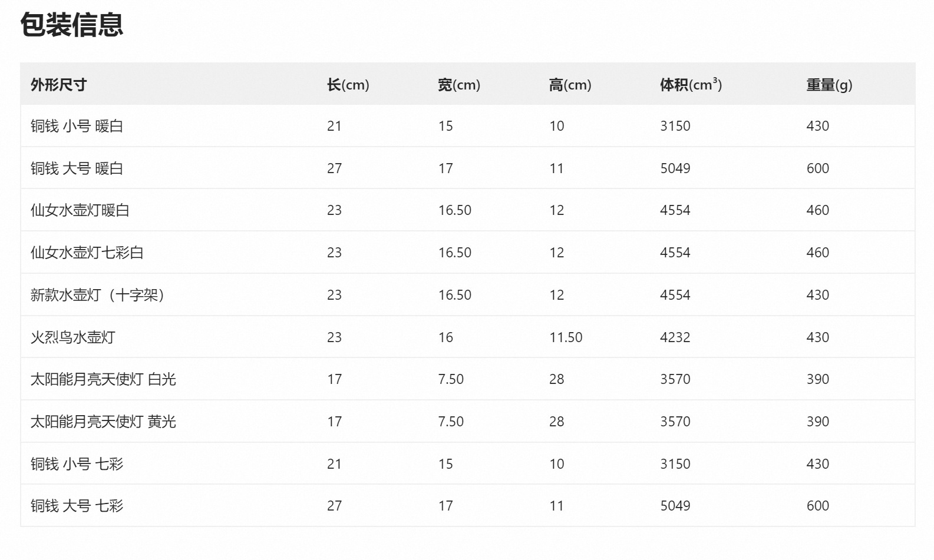The width and height of the screenshot is (934, 560).
Task: Click 太阳能月亮天使灯 黄光 row name
Action: pyautogui.click(x=103, y=422)
